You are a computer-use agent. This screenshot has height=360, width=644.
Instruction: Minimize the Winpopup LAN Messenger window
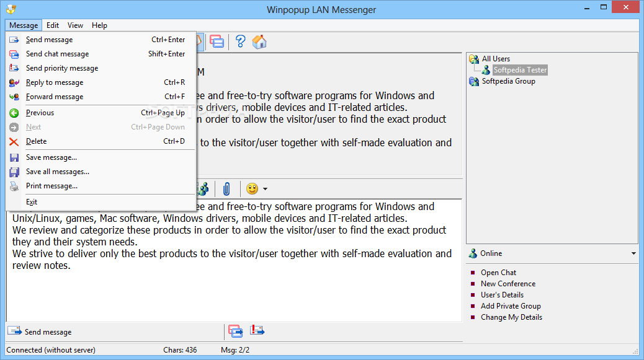[x=588, y=7]
